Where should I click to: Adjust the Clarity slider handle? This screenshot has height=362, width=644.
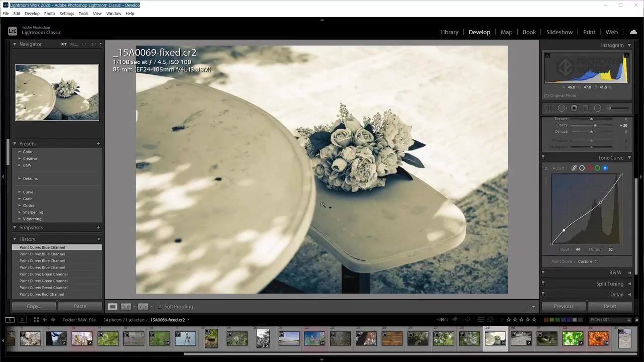pos(595,125)
